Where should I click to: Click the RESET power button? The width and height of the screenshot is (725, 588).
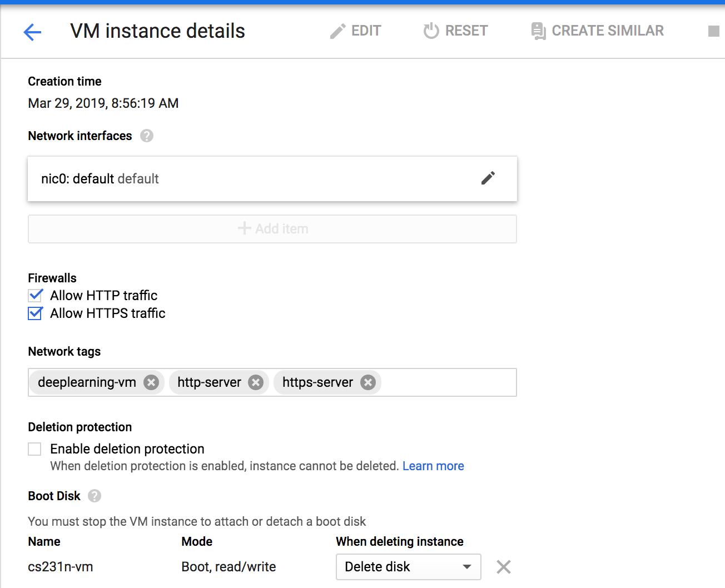(455, 31)
